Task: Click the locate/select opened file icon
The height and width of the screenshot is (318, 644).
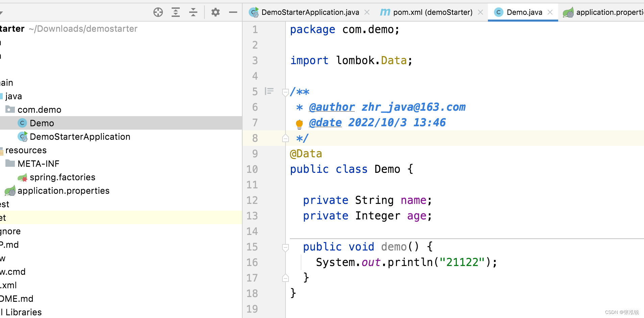Action: [158, 12]
